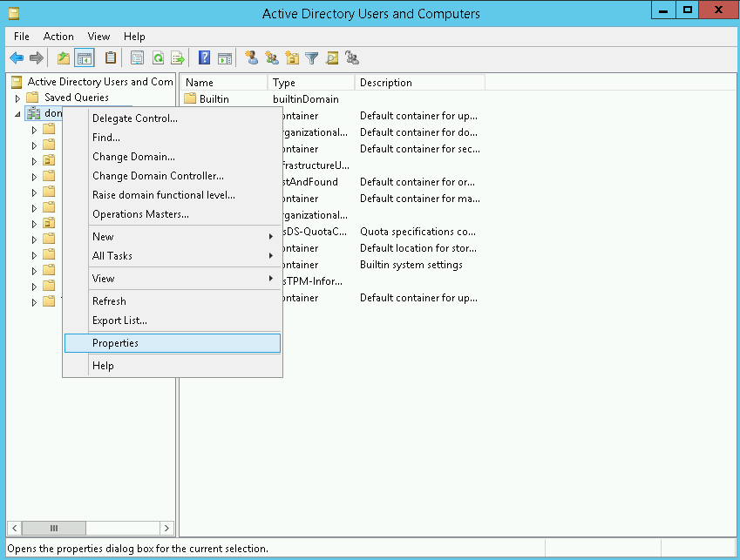Click Refresh in the context menu
This screenshot has width=740, height=560.
tap(173, 301)
